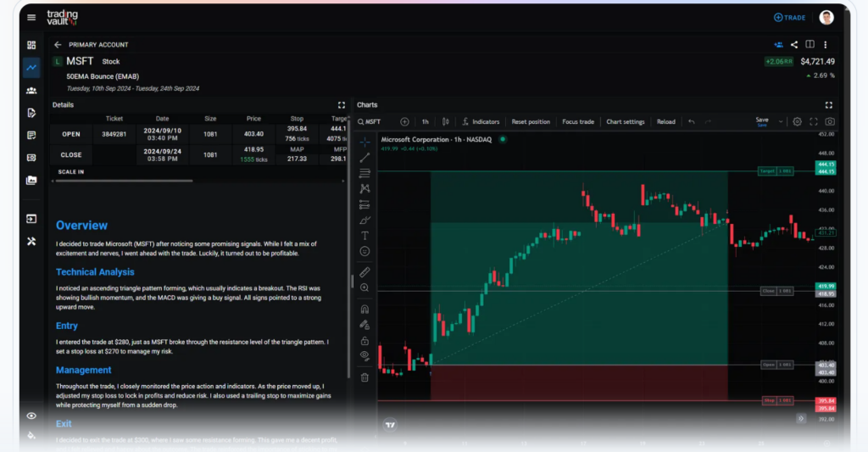Select the Text tool in chart toolbar
This screenshot has height=452, width=868.
click(x=365, y=236)
